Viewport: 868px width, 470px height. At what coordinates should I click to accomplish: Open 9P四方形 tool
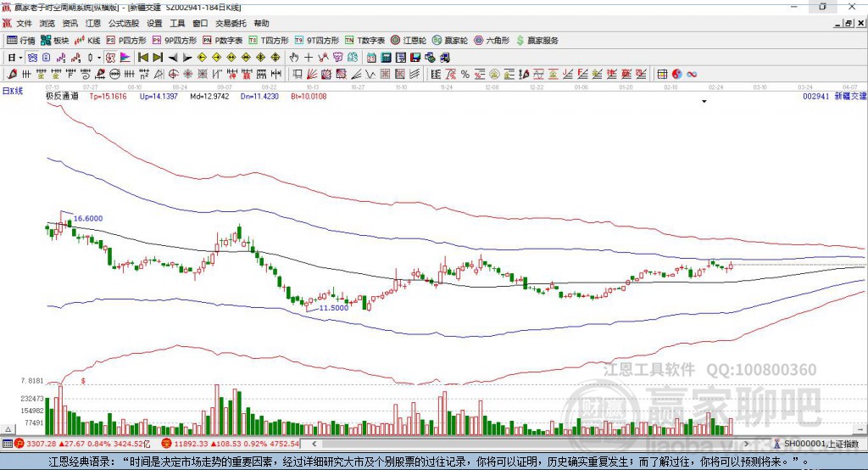coord(175,41)
